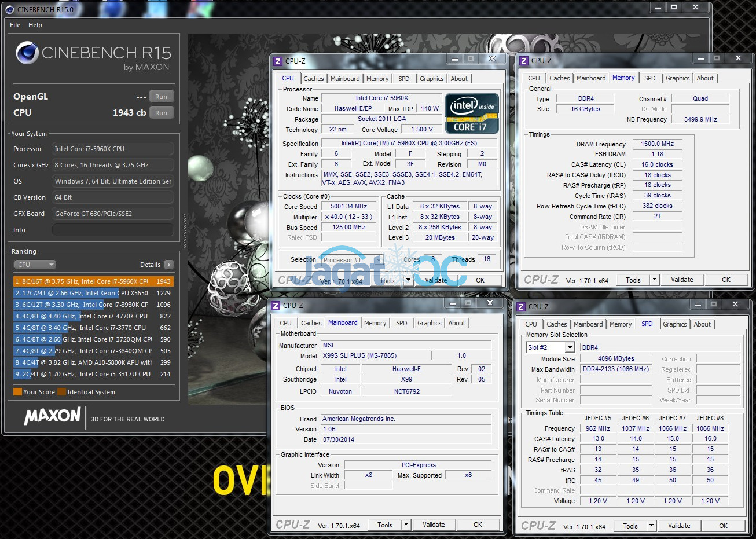Switch to Graphics tab in SPD window
This screenshot has height=539, width=756.
(x=674, y=324)
